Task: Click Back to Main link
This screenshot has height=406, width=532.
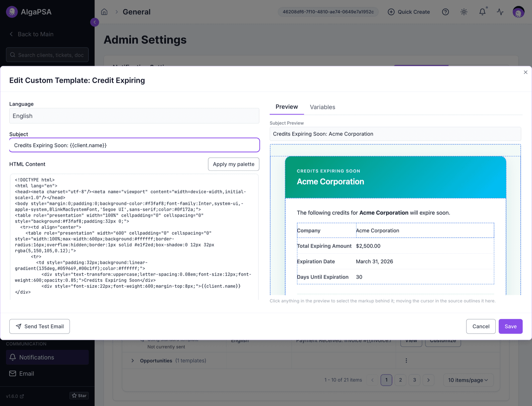Action: tap(32, 34)
